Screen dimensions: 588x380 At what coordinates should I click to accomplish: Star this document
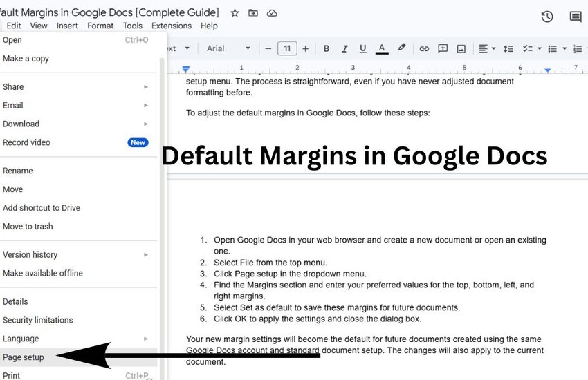point(235,13)
